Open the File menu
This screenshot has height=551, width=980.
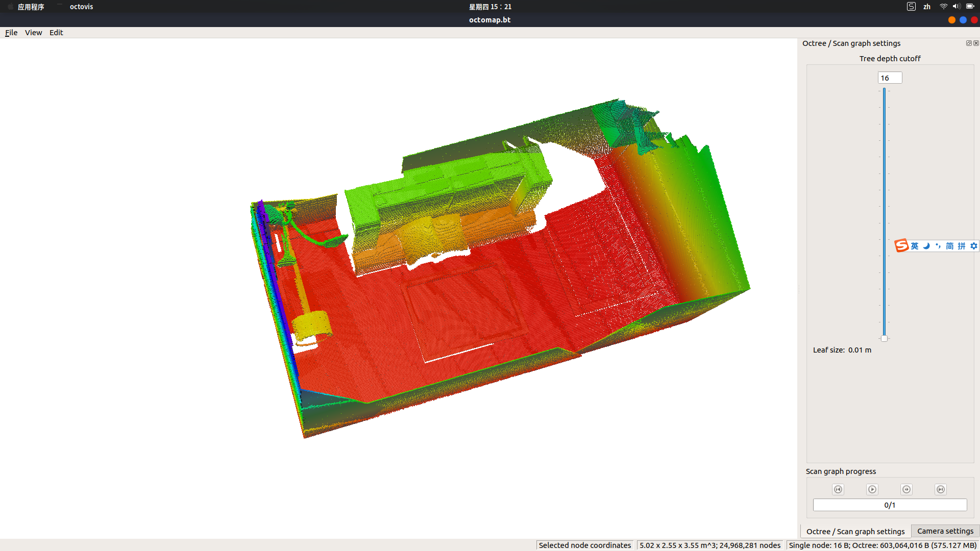click(x=11, y=33)
